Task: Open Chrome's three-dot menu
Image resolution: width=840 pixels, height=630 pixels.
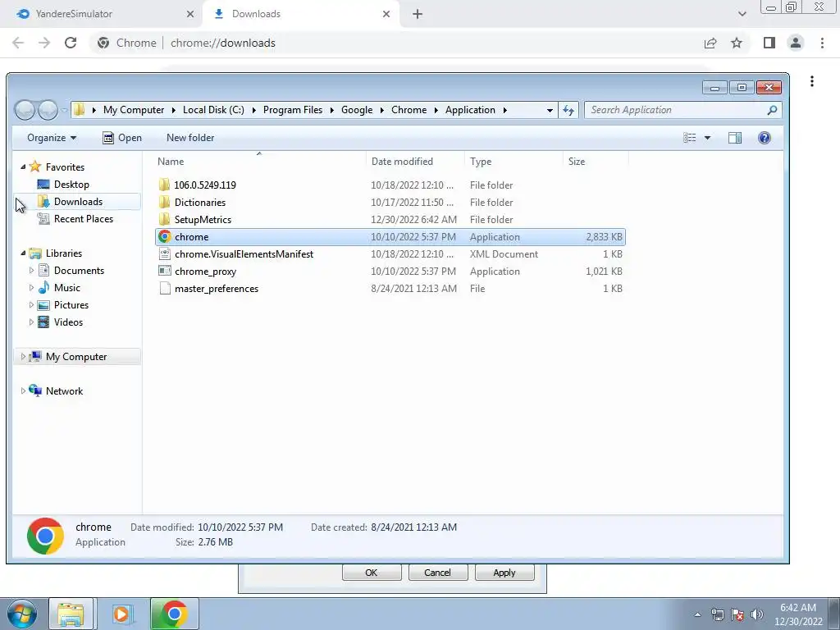Action: coord(822,43)
